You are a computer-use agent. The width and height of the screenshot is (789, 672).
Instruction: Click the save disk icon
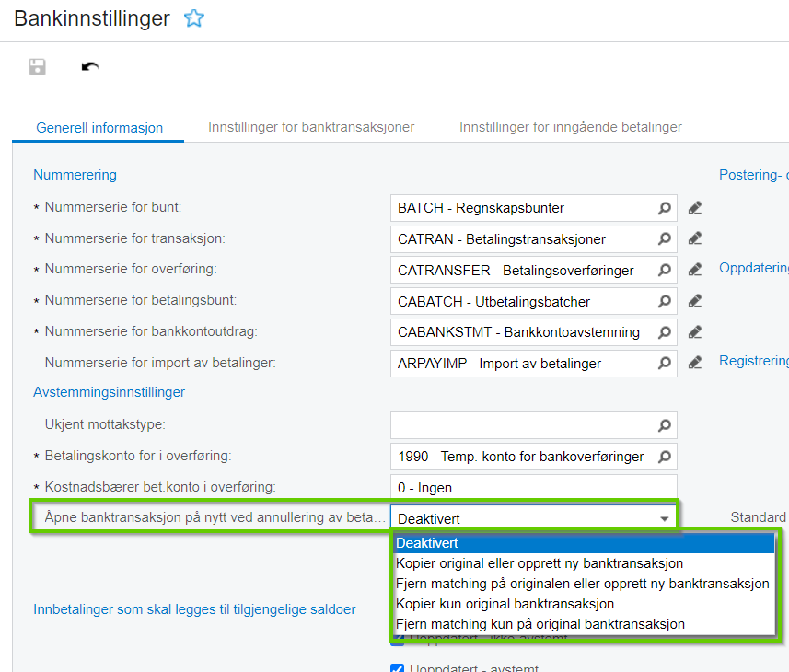tap(38, 66)
